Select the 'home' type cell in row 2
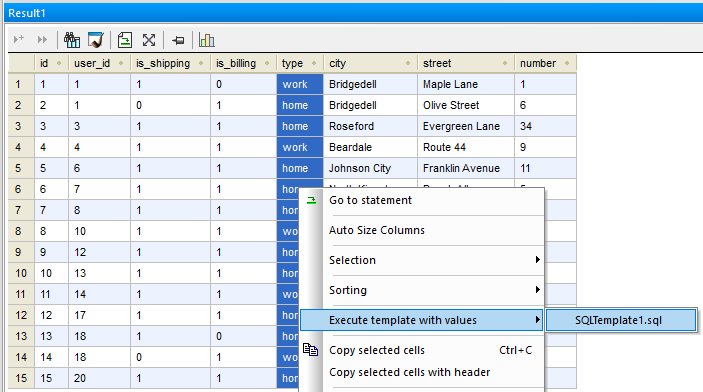Viewport: 703px width, 392px height. pos(300,105)
